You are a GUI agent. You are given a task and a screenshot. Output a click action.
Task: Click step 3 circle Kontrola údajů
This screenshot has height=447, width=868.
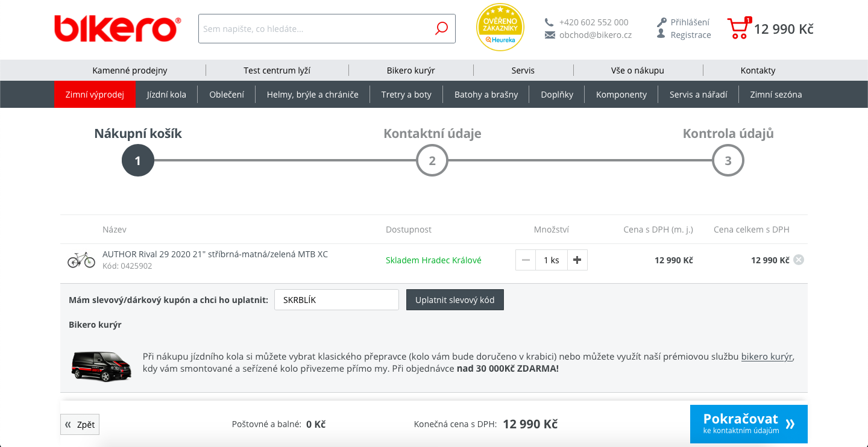coord(728,161)
